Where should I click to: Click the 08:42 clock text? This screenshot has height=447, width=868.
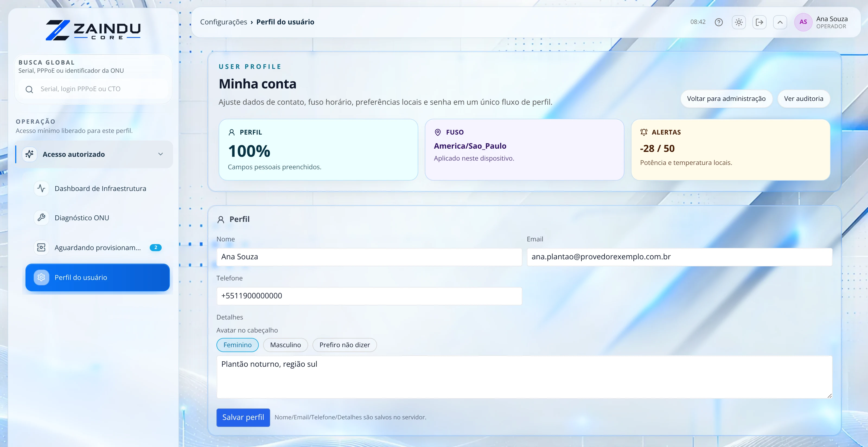pyautogui.click(x=697, y=22)
